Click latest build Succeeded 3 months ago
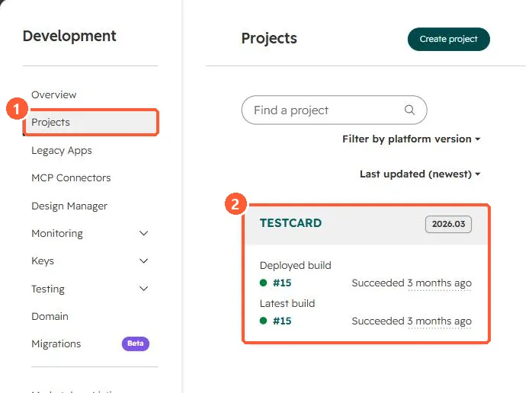 click(412, 321)
